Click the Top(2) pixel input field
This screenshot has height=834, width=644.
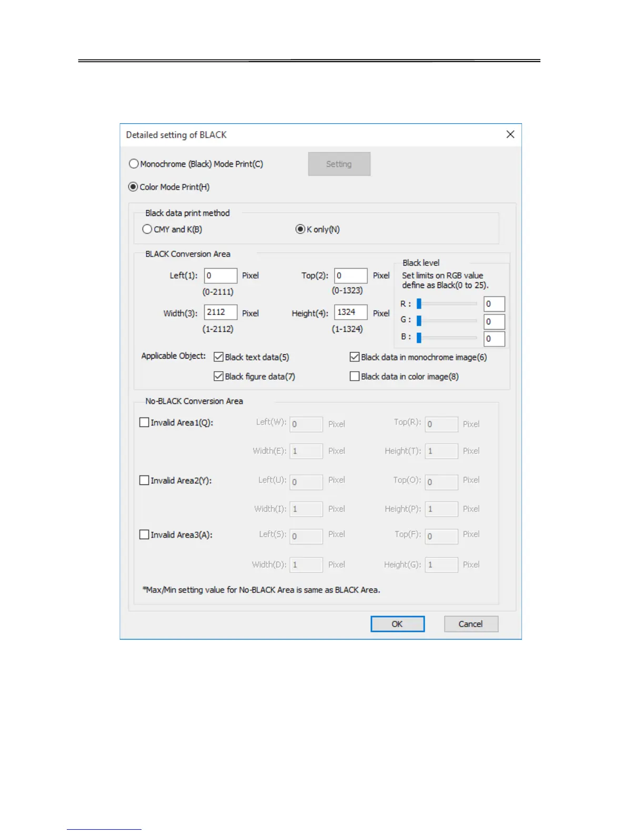click(x=350, y=275)
